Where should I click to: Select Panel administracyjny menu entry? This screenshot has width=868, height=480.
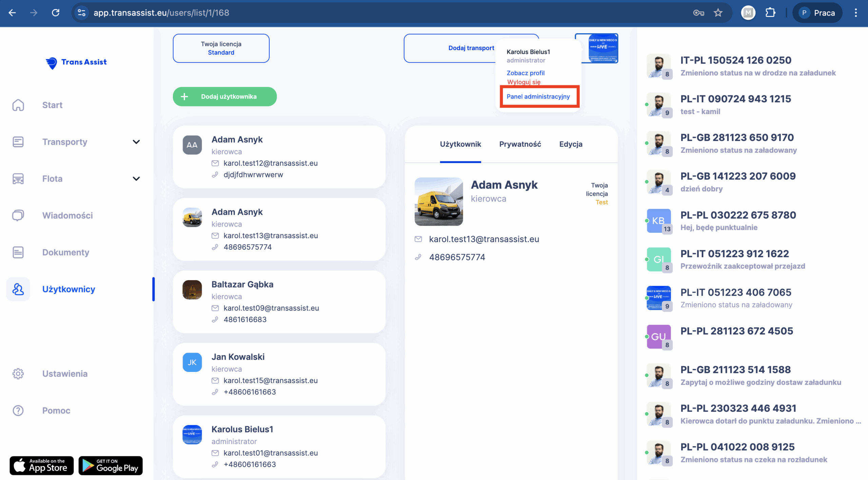tap(538, 97)
